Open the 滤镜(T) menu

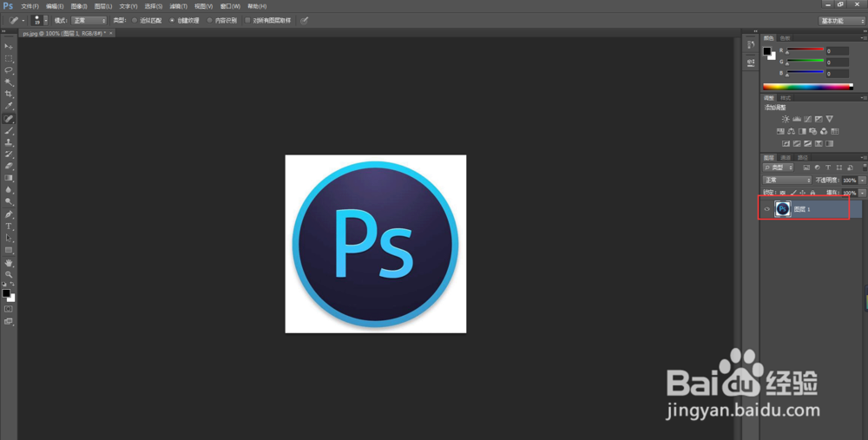click(178, 6)
